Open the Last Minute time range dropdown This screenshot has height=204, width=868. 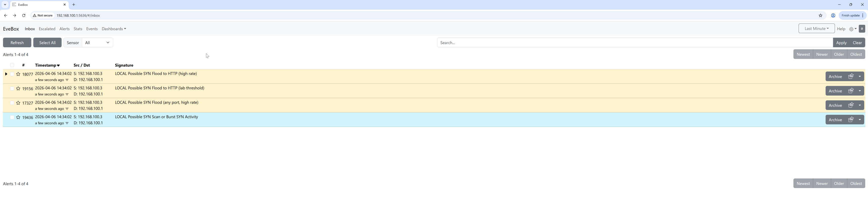816,29
